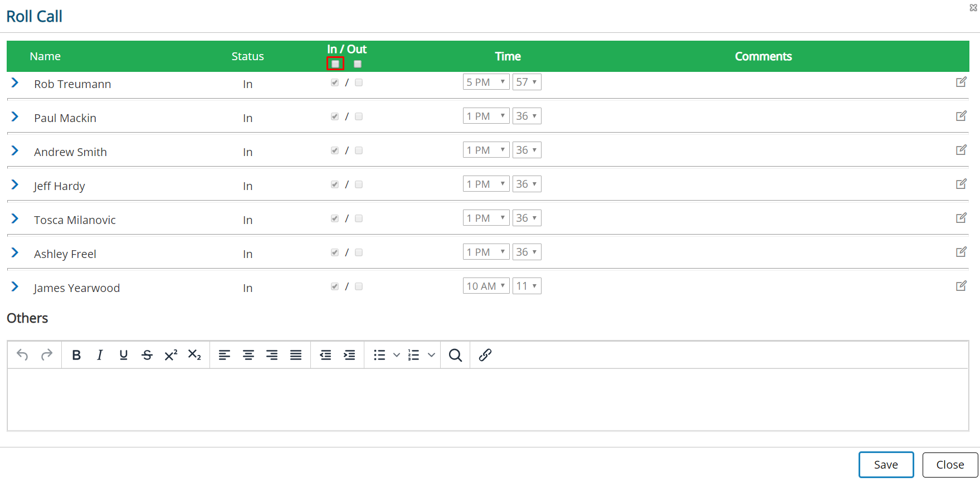
Task: Edit comment for Rob Treumann
Action: click(961, 82)
